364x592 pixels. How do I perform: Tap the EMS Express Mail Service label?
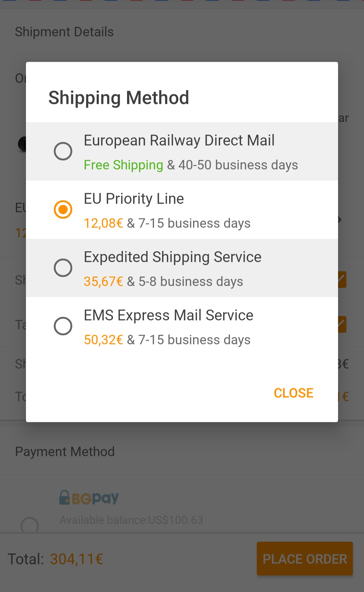point(169,315)
